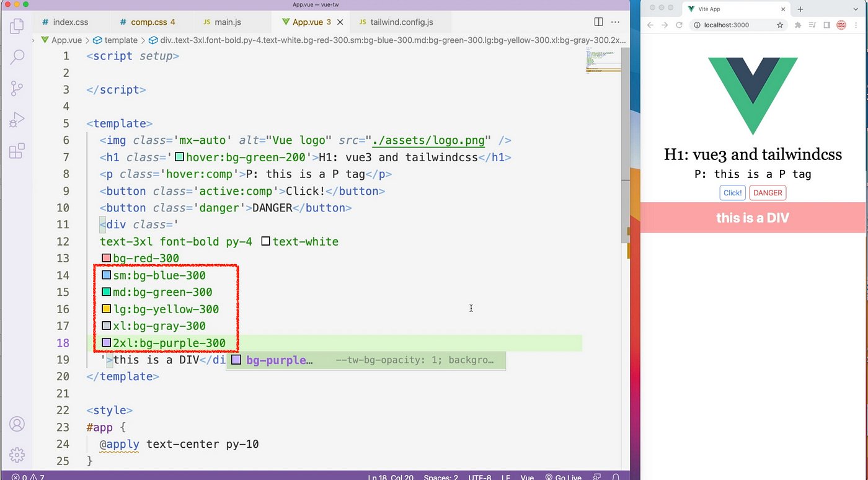Click browser Back arrow
This screenshot has width=868, height=480.
650,25
